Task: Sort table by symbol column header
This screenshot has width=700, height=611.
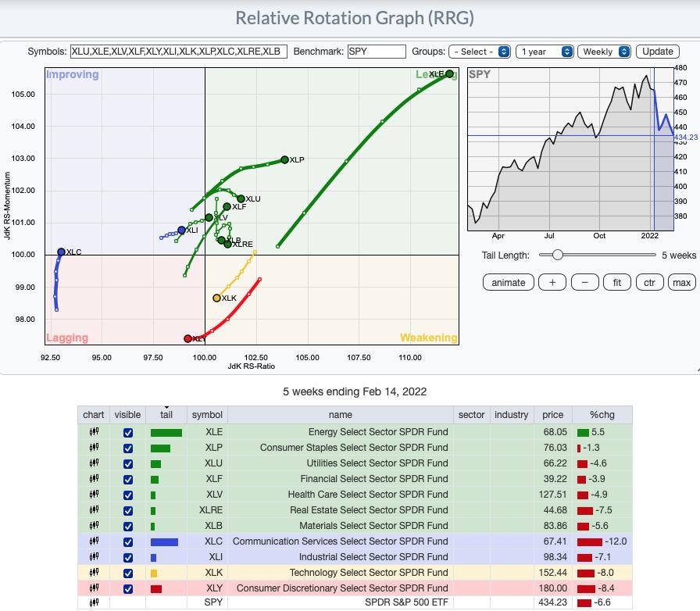Action: 207,415
